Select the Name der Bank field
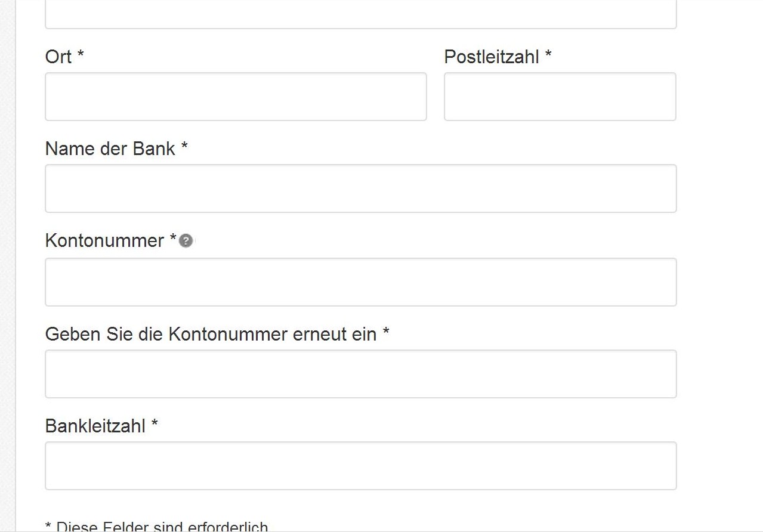Image resolution: width=763 pixels, height=532 pixels. 360,188
